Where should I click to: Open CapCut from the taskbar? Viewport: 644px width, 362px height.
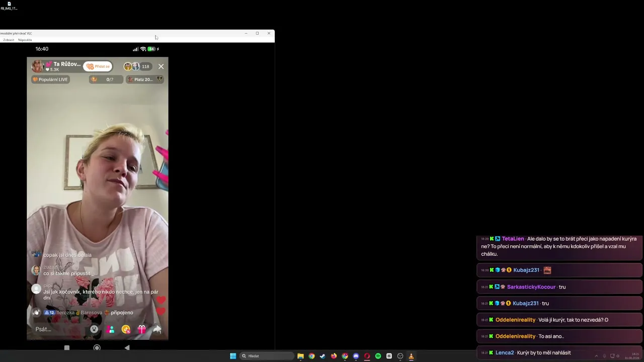[389, 356]
